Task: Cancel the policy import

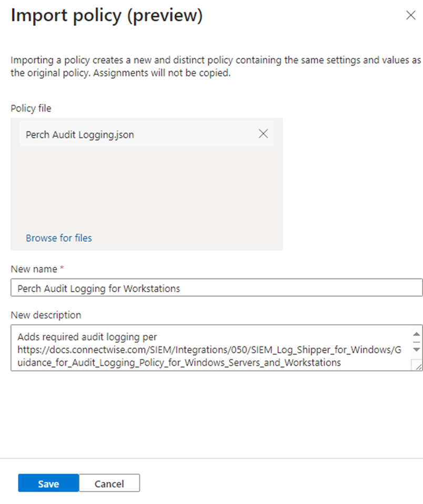Action: point(109,484)
